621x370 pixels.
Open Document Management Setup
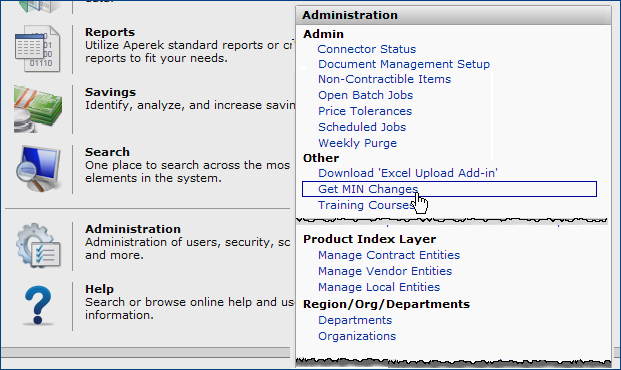tap(404, 64)
